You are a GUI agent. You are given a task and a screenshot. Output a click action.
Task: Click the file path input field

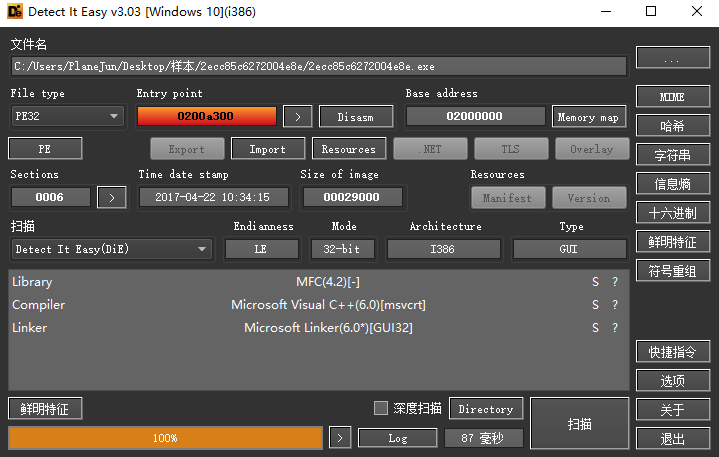coord(319,66)
